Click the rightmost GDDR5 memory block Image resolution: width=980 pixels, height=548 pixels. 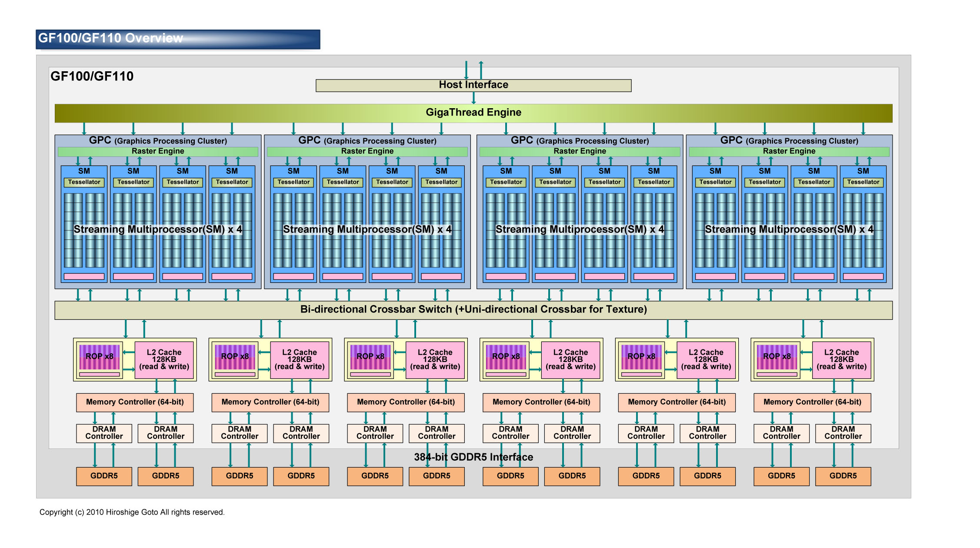[x=843, y=476]
